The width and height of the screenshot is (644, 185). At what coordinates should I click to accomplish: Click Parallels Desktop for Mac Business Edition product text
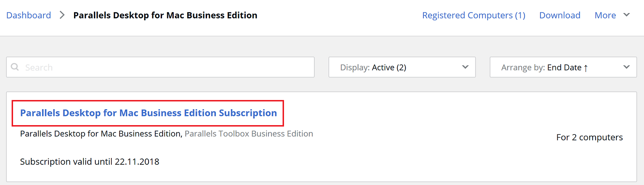[x=100, y=134]
